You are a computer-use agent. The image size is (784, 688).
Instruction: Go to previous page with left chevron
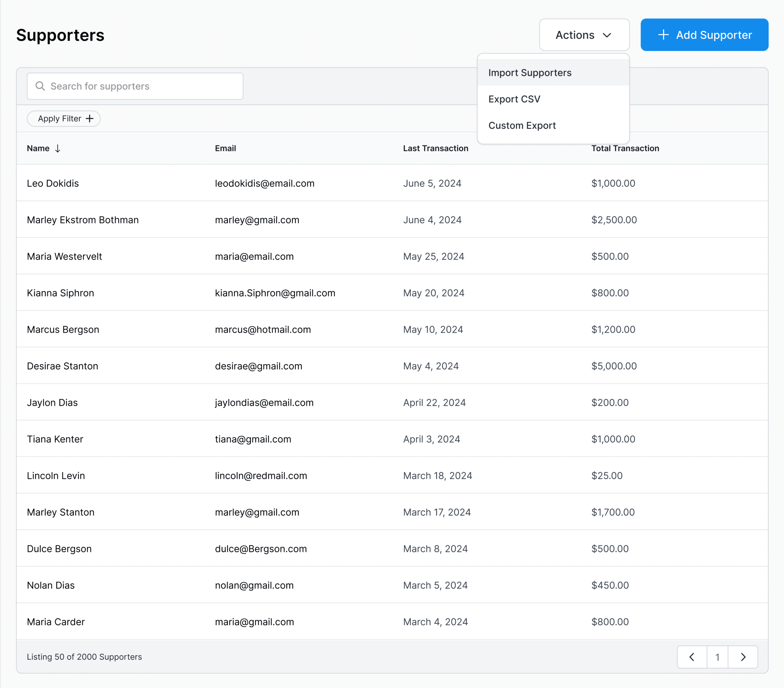tap(692, 657)
